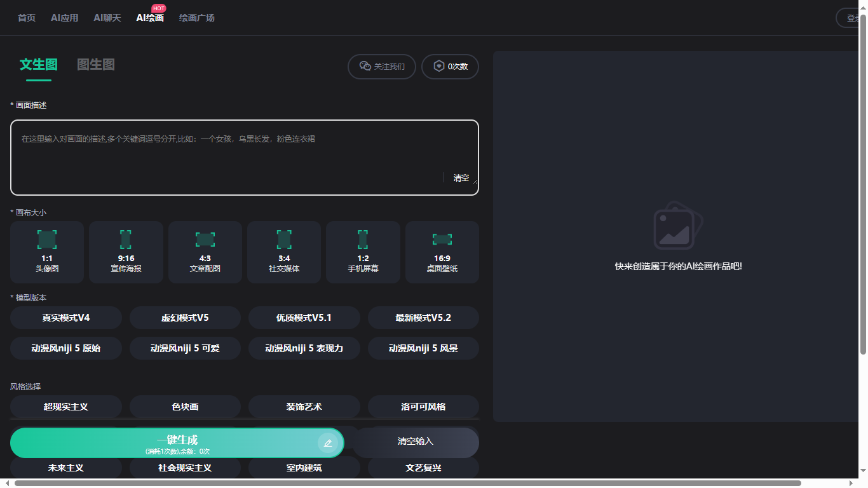Select the 室内建筑 style
The width and height of the screenshot is (868, 488).
[x=304, y=468]
